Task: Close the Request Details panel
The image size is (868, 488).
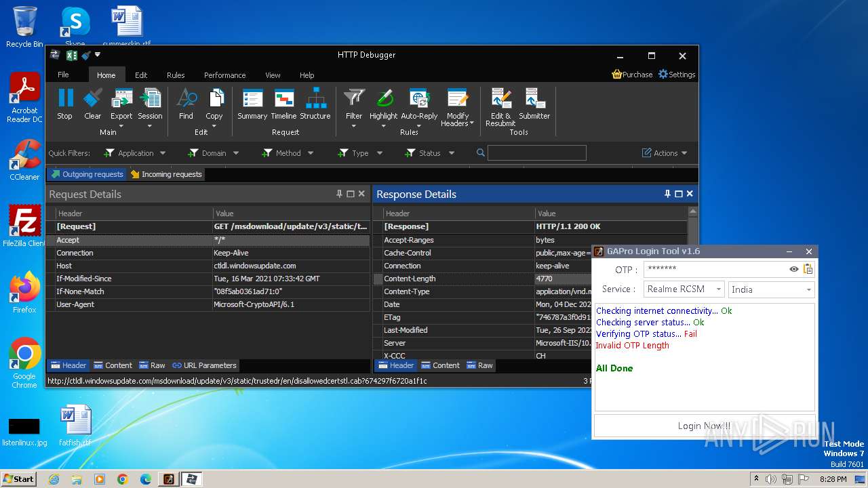Action: pos(361,194)
